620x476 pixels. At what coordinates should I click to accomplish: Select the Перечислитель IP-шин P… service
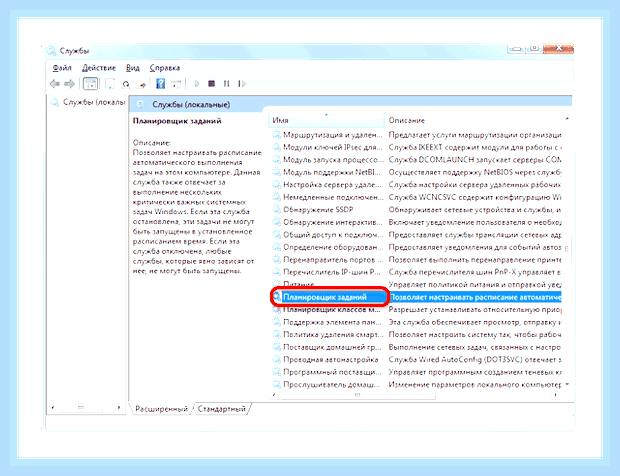click(332, 272)
